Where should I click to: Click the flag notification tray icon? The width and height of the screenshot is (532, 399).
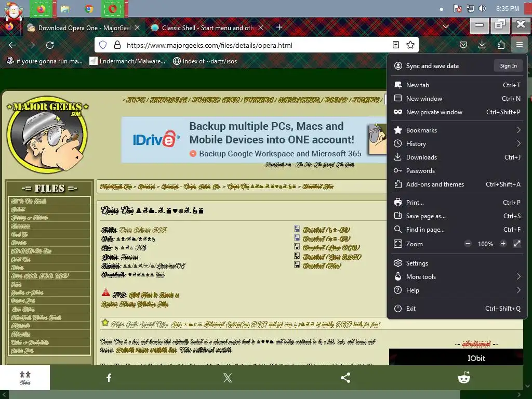[x=457, y=8]
